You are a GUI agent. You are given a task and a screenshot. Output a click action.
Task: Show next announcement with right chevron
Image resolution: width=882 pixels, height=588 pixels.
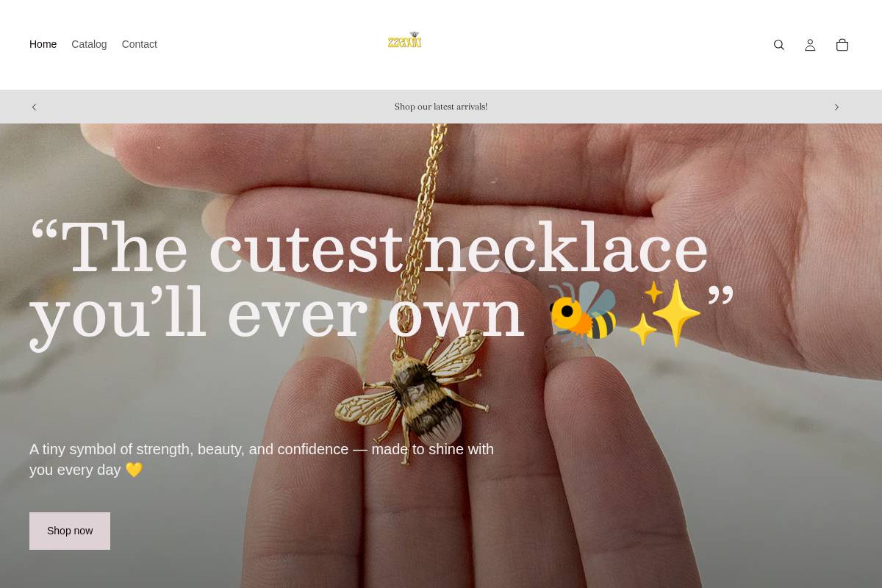tap(836, 107)
